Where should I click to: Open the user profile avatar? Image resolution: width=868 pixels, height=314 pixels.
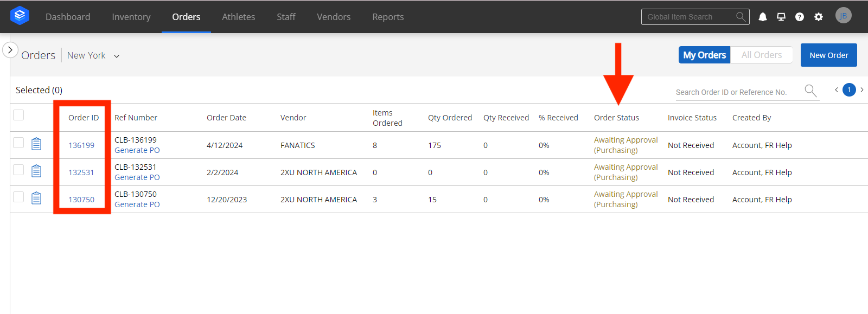pyautogui.click(x=843, y=16)
